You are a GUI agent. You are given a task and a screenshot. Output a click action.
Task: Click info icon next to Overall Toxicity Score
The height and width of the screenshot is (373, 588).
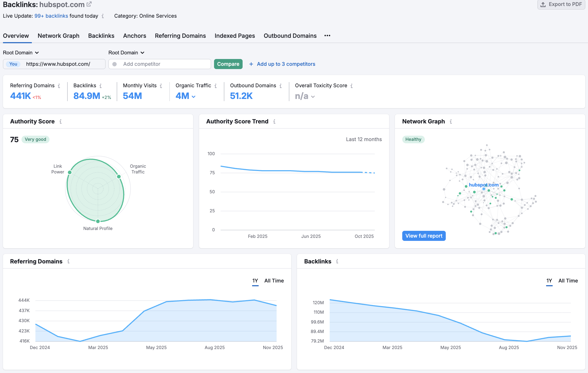tap(352, 86)
